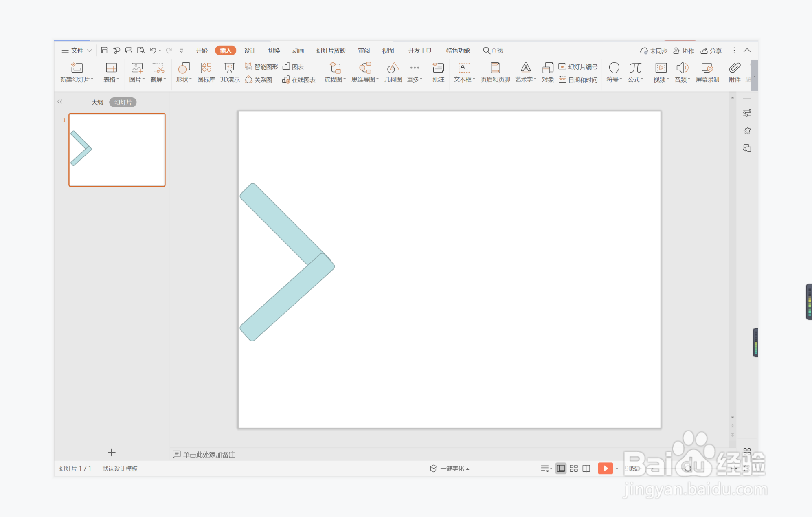This screenshot has width=812, height=517.
Task: Insert 幻灯片编号 slide number
Action: click(x=578, y=67)
